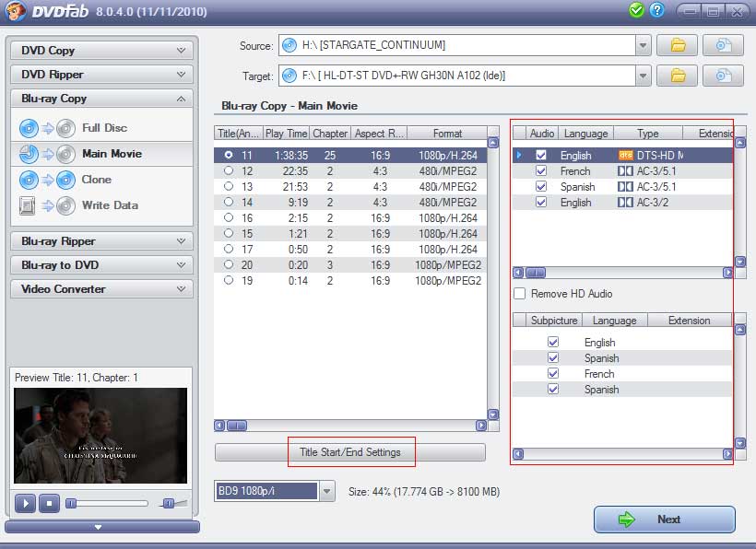Collapse preview panel with bottom arrow bar
Screen dimensions: 756x549
[101, 527]
